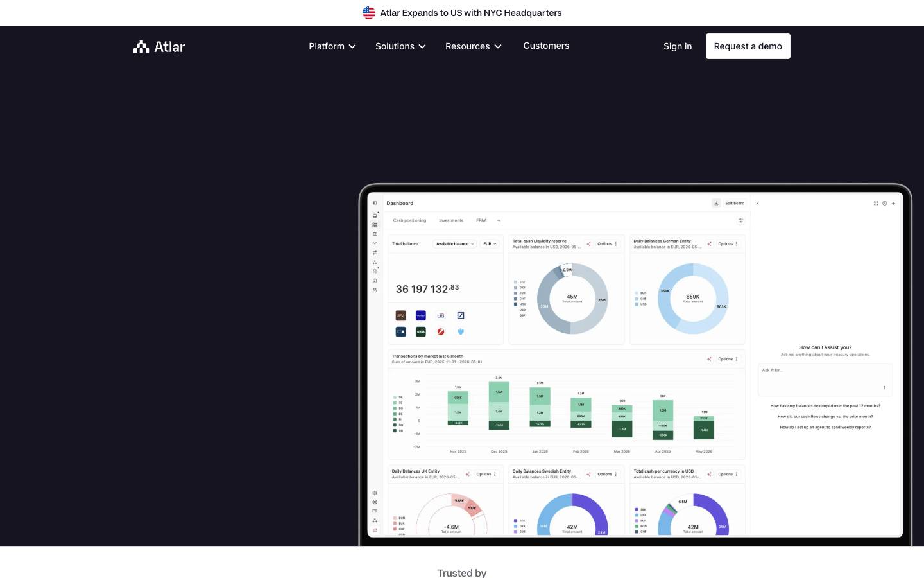
Task: Open the assistant chat history icon
Action: click(x=884, y=203)
